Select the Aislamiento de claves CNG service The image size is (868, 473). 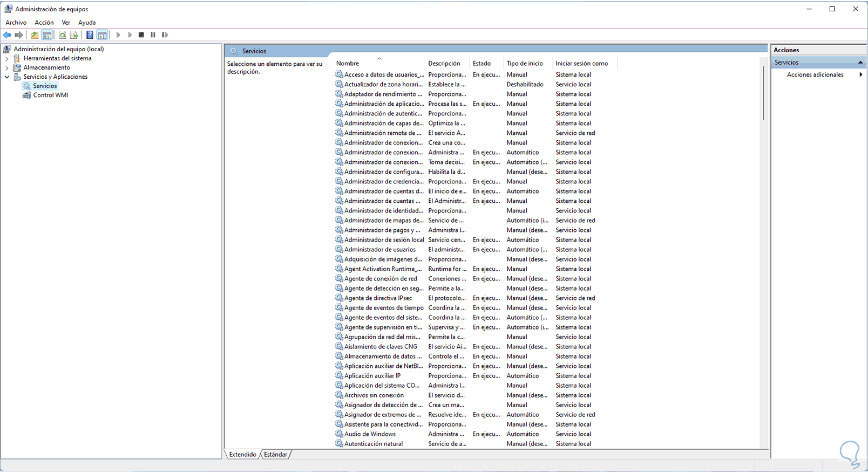tap(381, 347)
